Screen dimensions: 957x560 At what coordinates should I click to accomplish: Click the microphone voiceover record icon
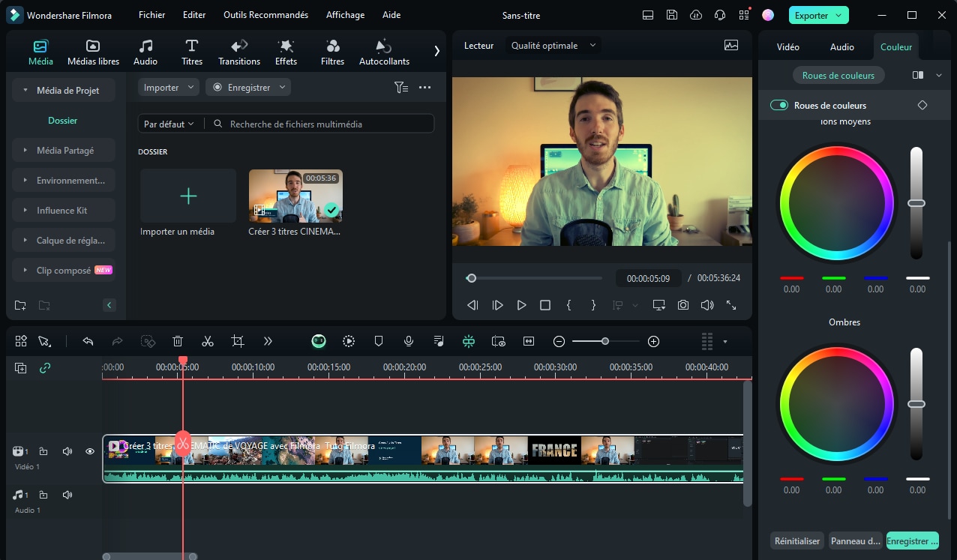[409, 341]
